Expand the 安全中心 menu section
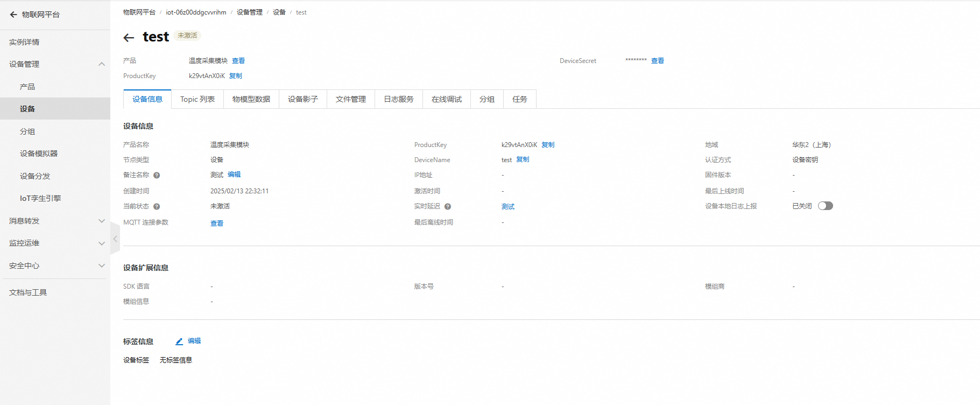Viewport: 980px width, 405px height. (101, 266)
